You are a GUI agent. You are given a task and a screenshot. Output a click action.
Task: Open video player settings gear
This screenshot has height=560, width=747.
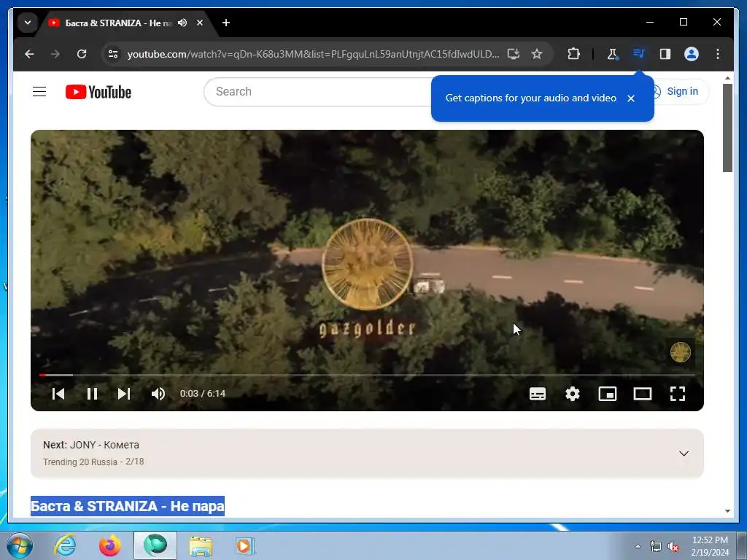(572, 394)
